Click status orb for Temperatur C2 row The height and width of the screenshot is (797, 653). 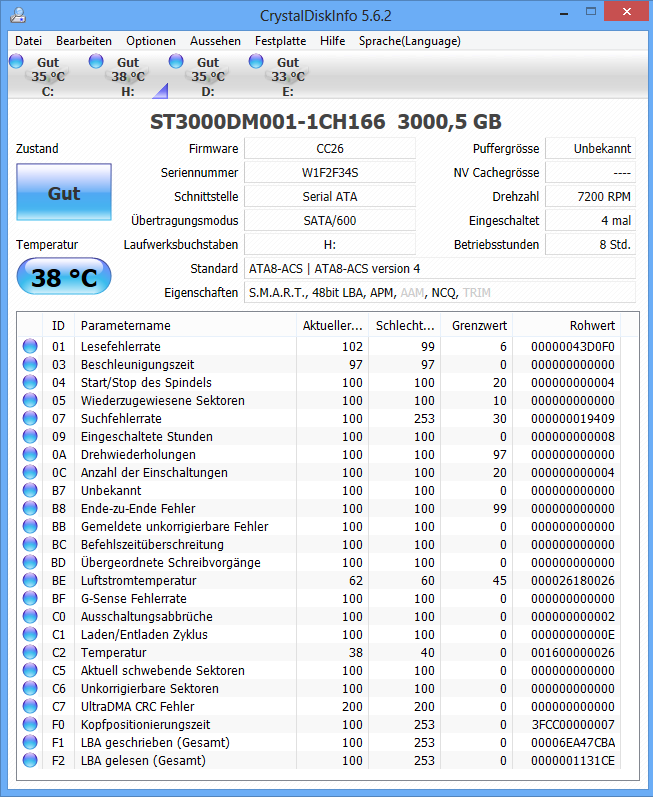pyautogui.click(x=30, y=652)
